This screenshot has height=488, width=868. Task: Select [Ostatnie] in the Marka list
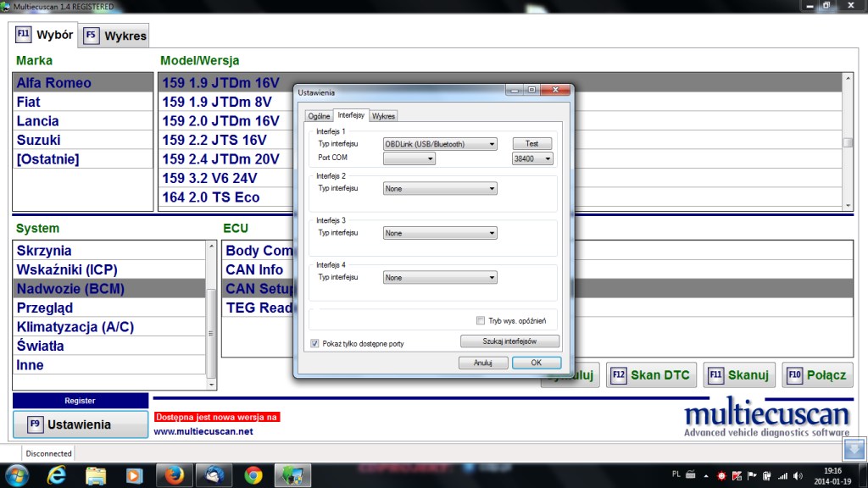83,159
